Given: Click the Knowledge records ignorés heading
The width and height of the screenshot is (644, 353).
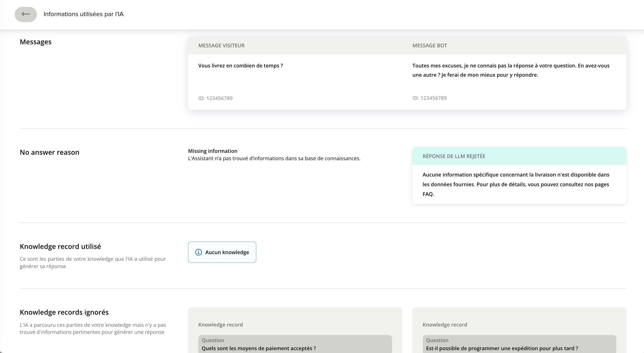Looking at the screenshot, I should tap(64, 312).
